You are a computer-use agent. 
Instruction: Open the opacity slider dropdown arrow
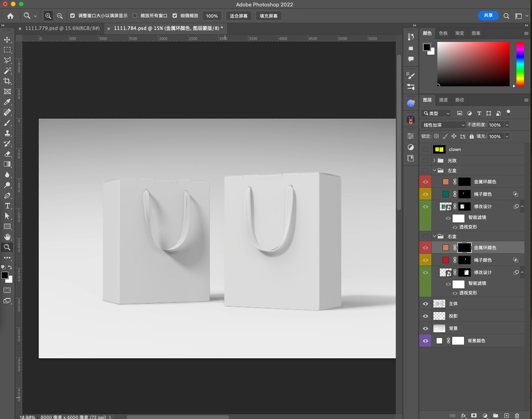[507, 125]
